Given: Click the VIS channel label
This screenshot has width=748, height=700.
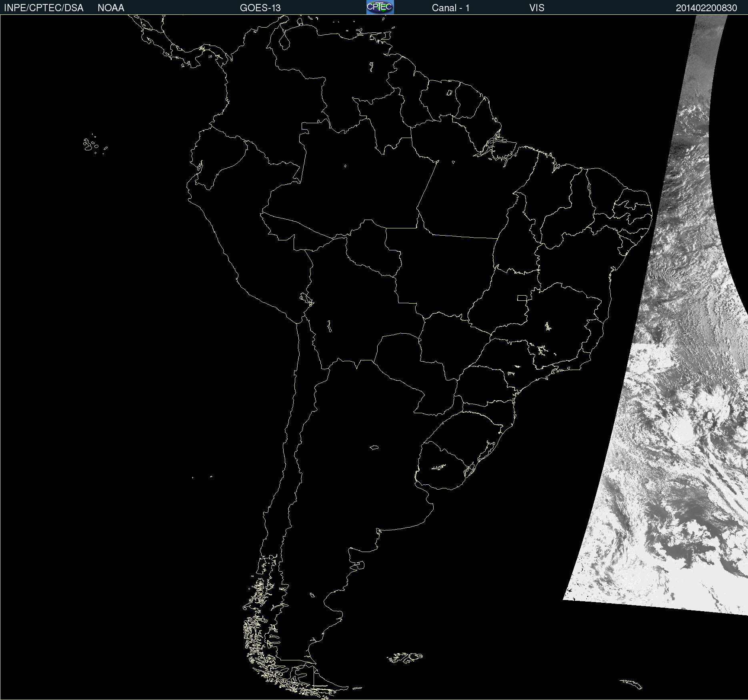Looking at the screenshot, I should coord(537,8).
